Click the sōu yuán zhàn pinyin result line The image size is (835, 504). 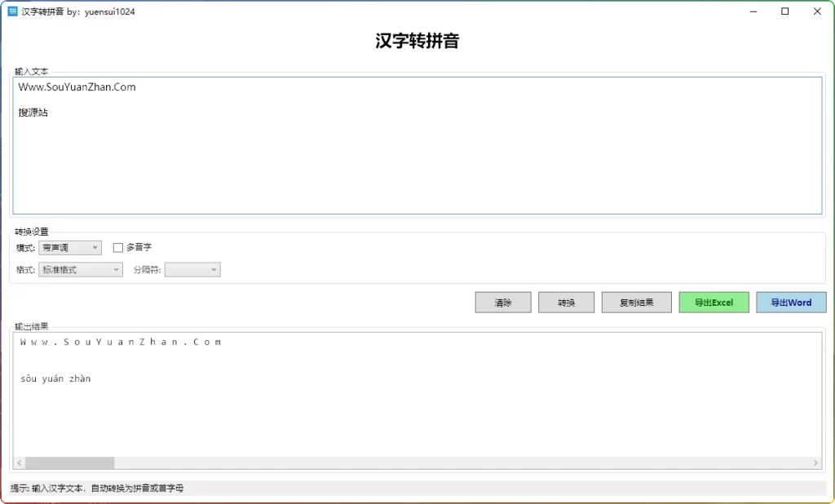[55, 378]
